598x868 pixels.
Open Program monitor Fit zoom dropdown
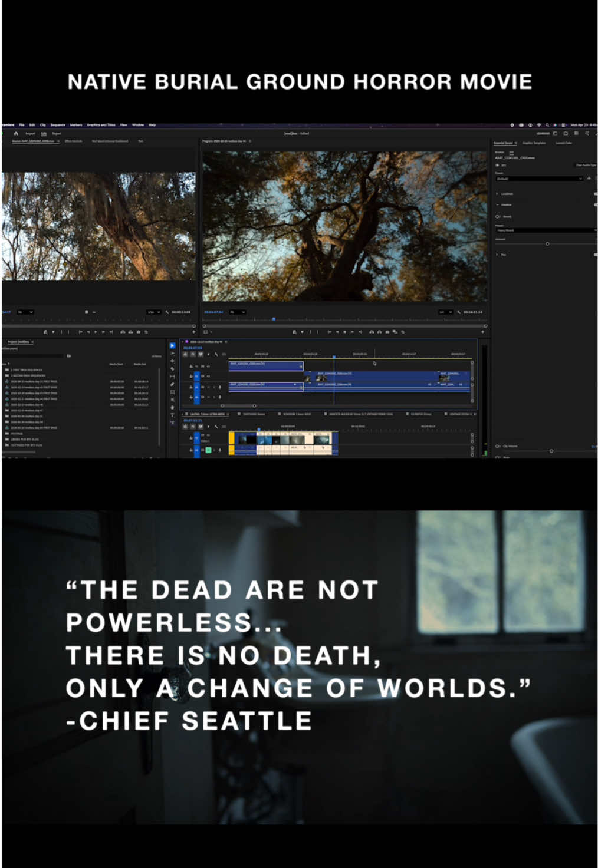[x=239, y=312]
